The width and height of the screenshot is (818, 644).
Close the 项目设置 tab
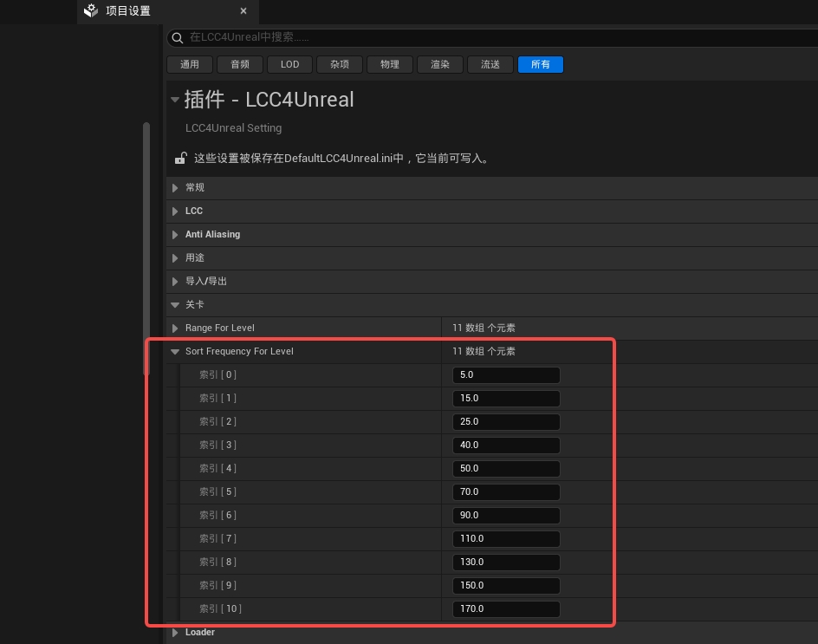(243, 11)
